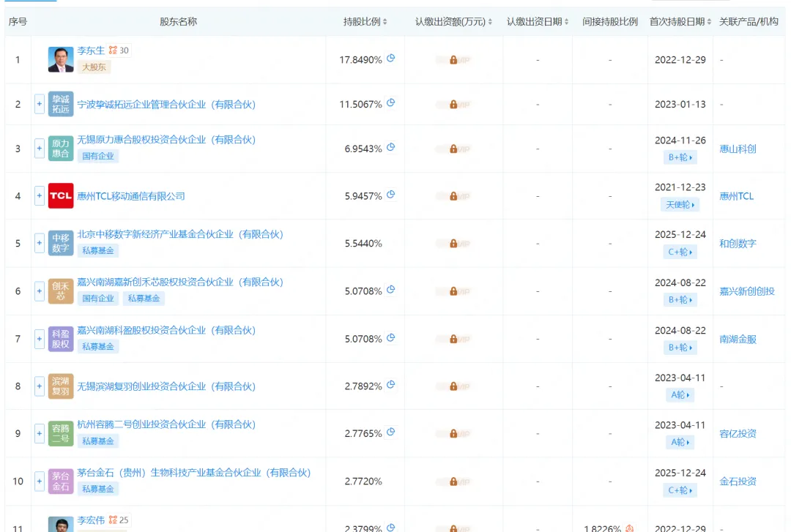791x532 pixels.
Task: Open the A轮 tag in 无锡滨湖复羽 row
Action: [680, 395]
